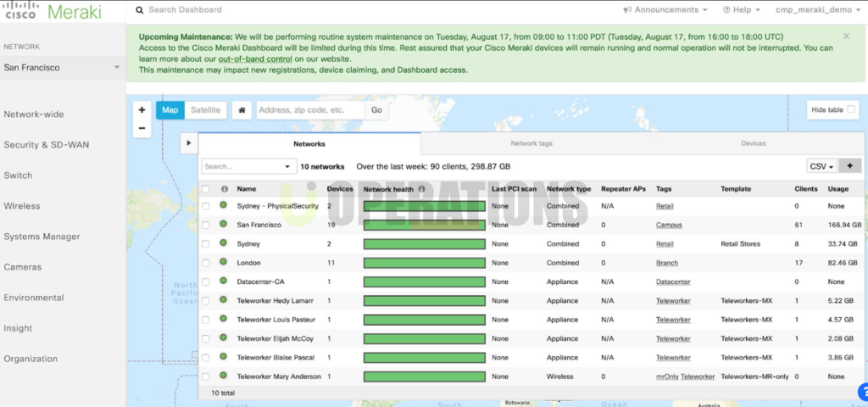Screen dimensions: 868x407
Task: Open the Environmental sidebar menu
Action: coord(34,298)
